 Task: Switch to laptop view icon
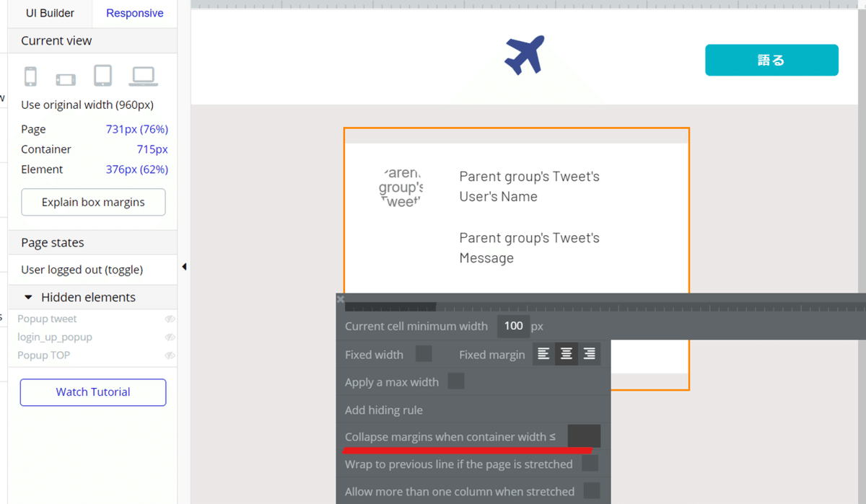(143, 76)
